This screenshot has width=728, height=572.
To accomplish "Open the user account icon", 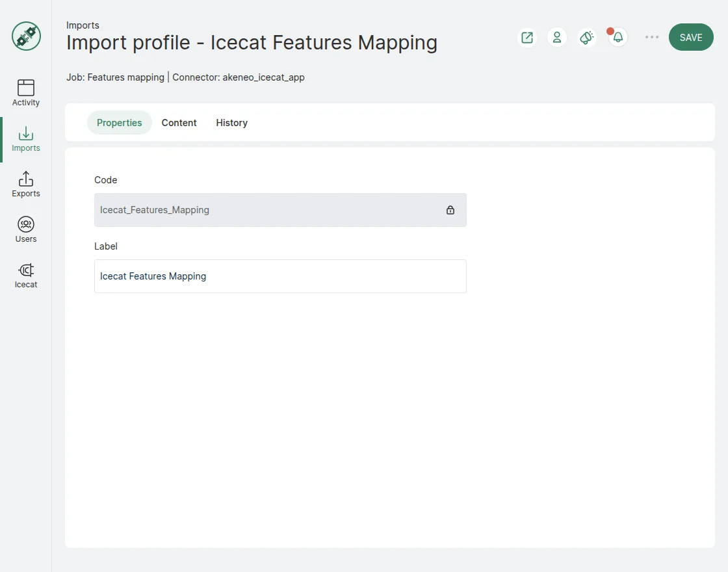I will [556, 37].
